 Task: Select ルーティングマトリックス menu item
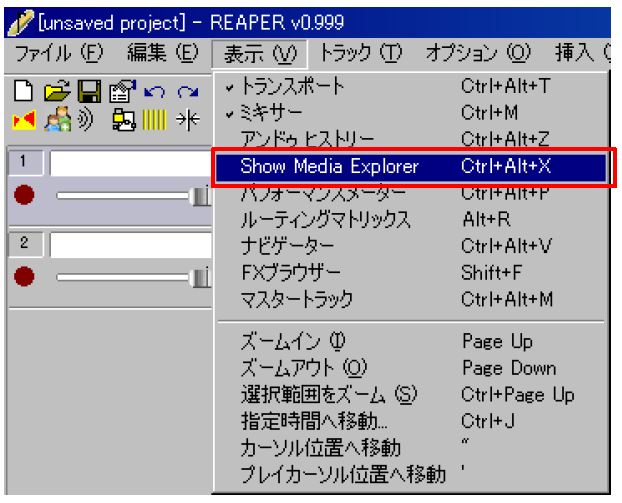(411, 219)
